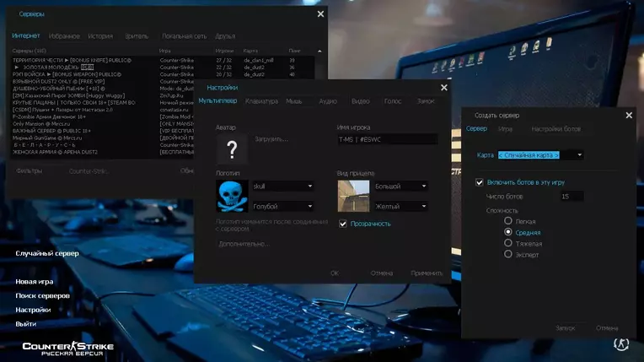This screenshot has width=644, height=362.
Task: Open Замок tab in Настройки
Action: click(426, 101)
